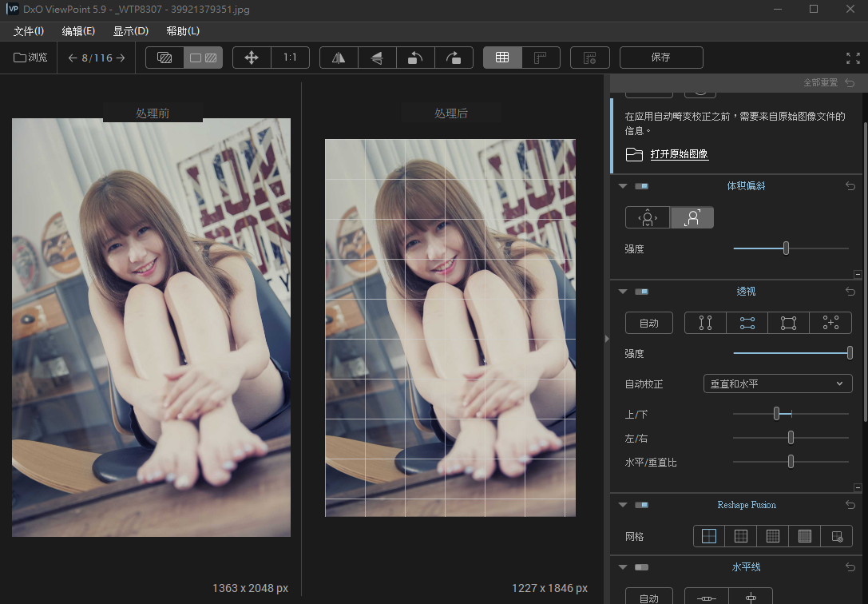Click the right panel vertical scrollbar
This screenshot has height=604, width=868.
tap(864, 270)
